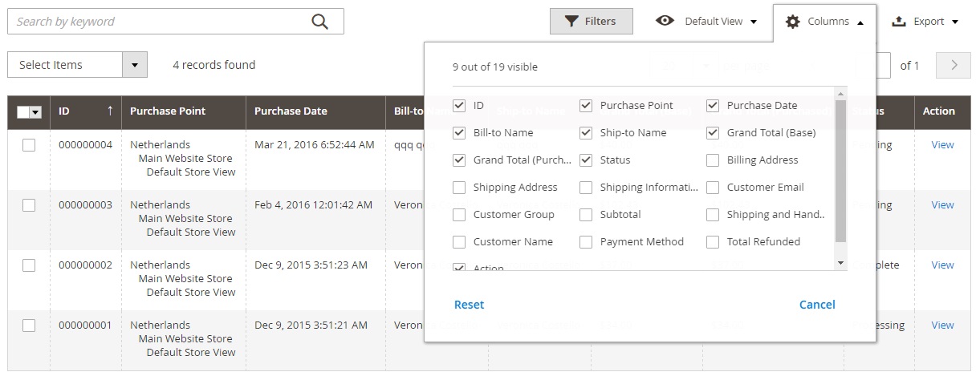Uncheck the Purchase Point column checkbox

point(586,106)
